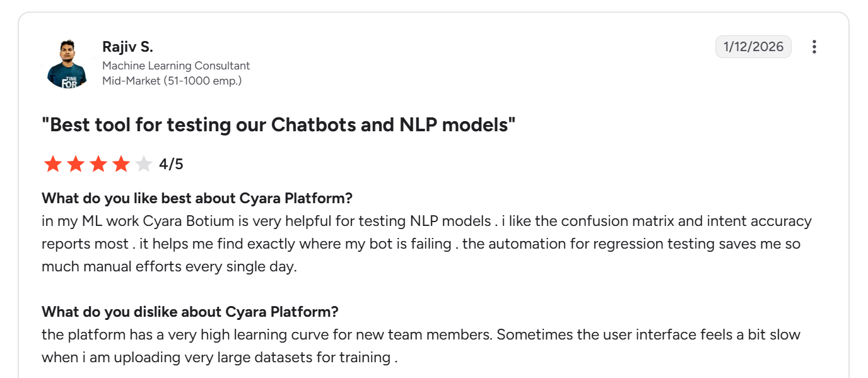Viewport: 868px width, 378px height.
Task: Click the fourth red rating star
Action: click(121, 165)
